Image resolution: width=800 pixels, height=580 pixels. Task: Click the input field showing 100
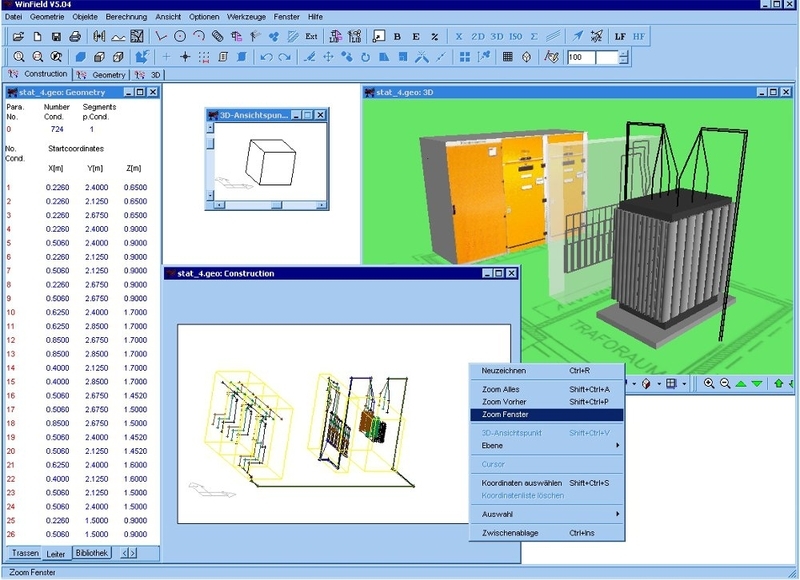click(x=581, y=57)
